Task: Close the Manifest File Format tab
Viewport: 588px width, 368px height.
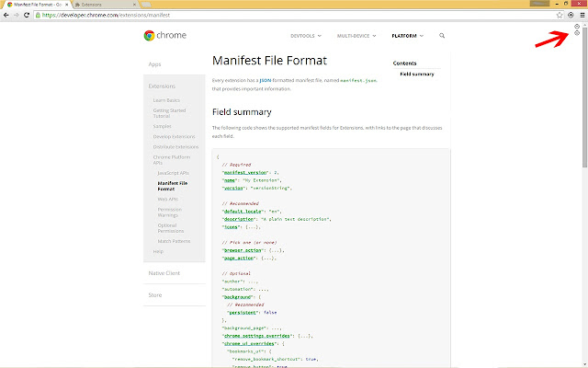Action: pos(67,5)
